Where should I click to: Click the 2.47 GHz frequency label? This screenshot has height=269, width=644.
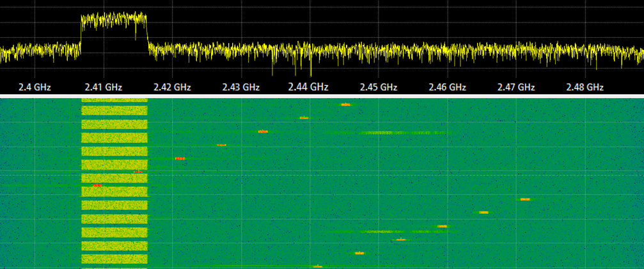(516, 87)
